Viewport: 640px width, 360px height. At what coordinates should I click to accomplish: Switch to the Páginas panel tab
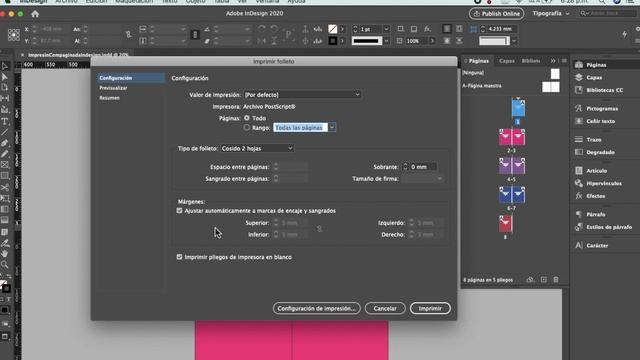(478, 61)
